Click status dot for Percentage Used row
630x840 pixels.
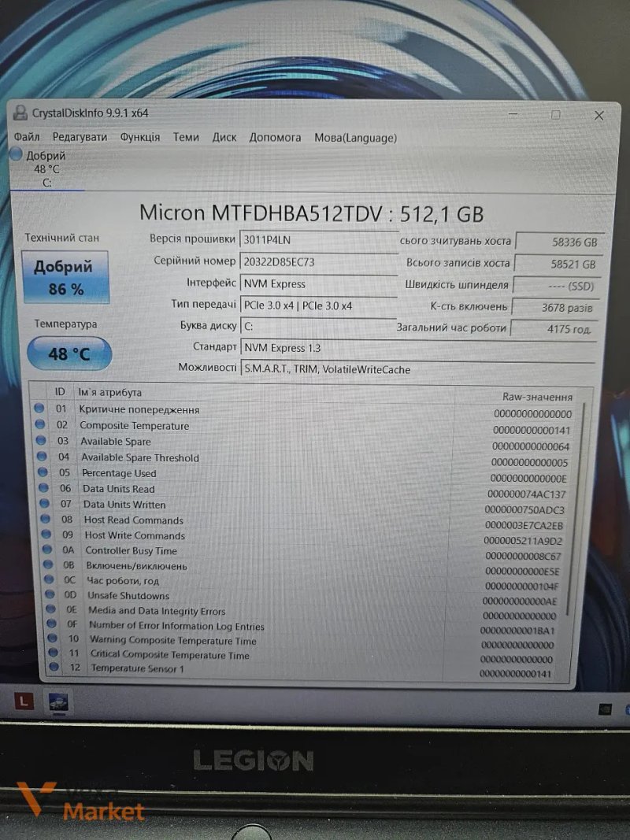[43, 472]
